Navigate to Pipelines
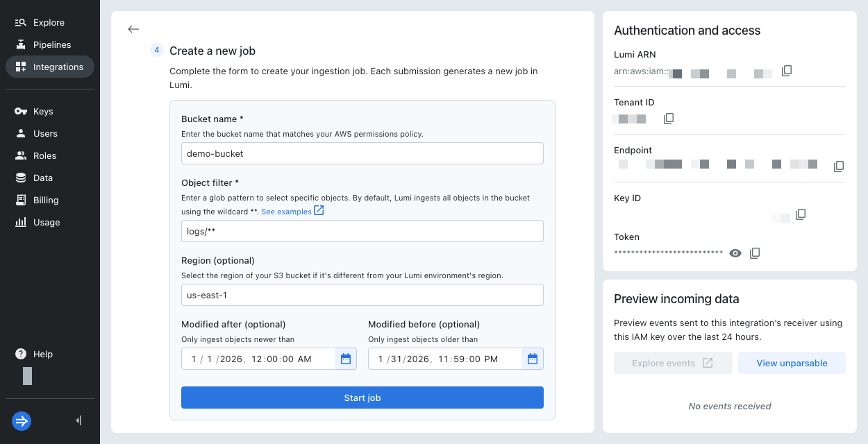This screenshot has height=444, width=868. (x=51, y=44)
